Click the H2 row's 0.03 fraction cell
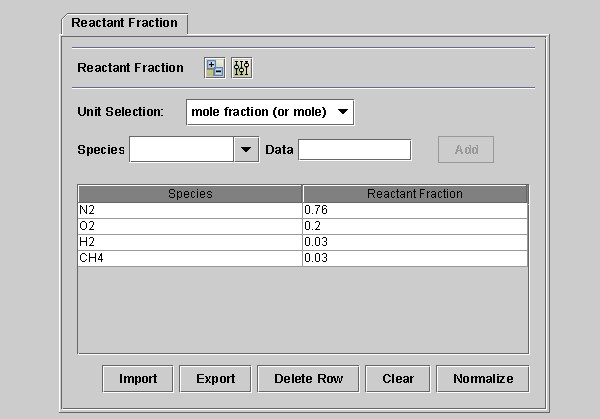Screen dimensions: 600x419 [415, 242]
